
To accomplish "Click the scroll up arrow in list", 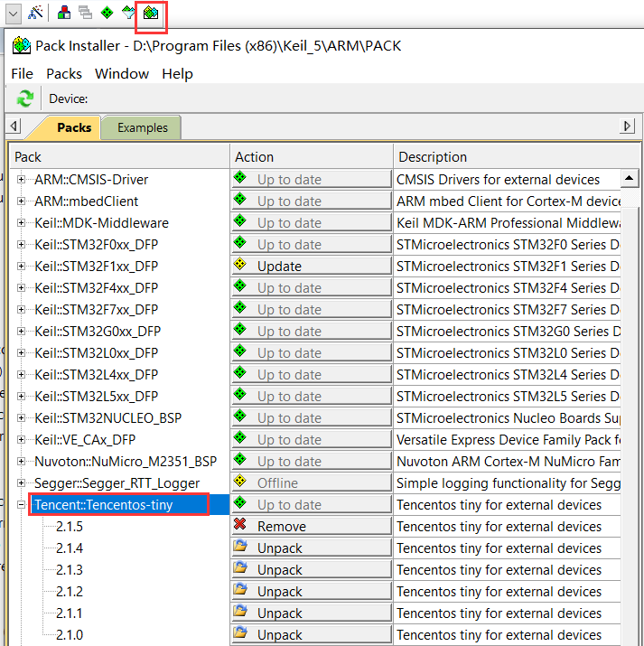I will pyautogui.click(x=630, y=178).
